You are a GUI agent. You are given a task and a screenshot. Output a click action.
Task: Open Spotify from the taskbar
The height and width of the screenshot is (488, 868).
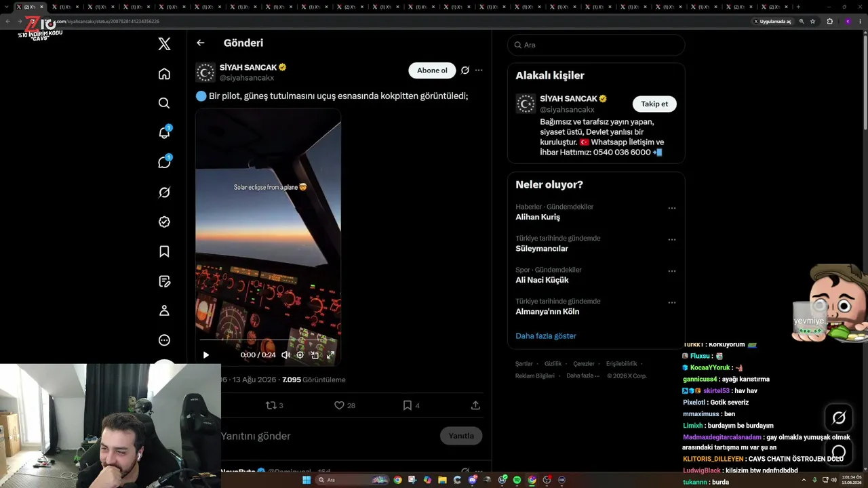[517, 480]
